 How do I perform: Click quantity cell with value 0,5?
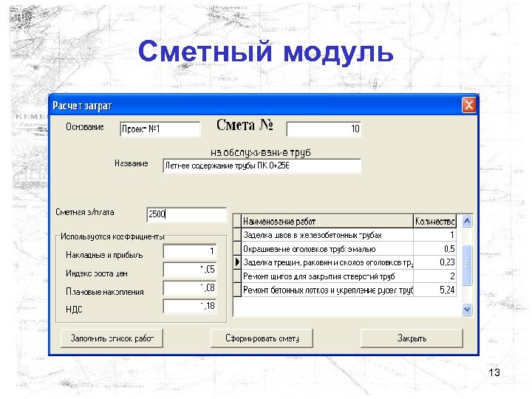tap(434, 249)
